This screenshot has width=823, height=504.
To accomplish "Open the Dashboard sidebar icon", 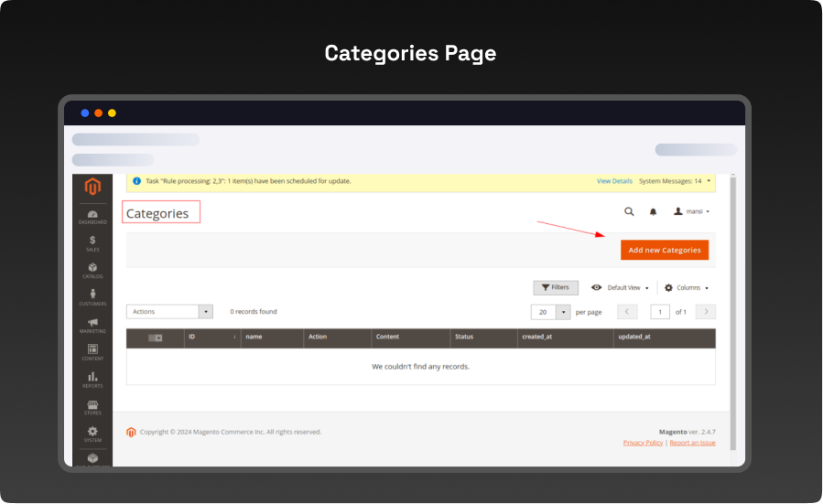I will click(x=92, y=216).
